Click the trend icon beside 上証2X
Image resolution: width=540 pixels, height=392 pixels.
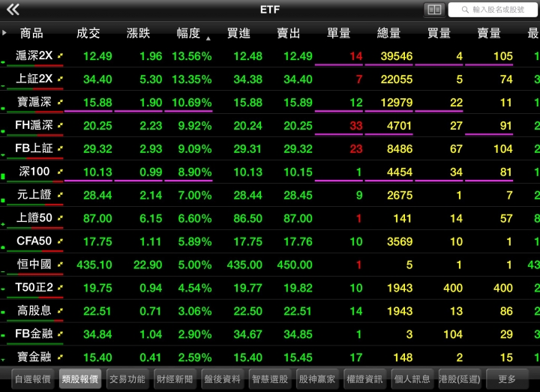point(60,79)
